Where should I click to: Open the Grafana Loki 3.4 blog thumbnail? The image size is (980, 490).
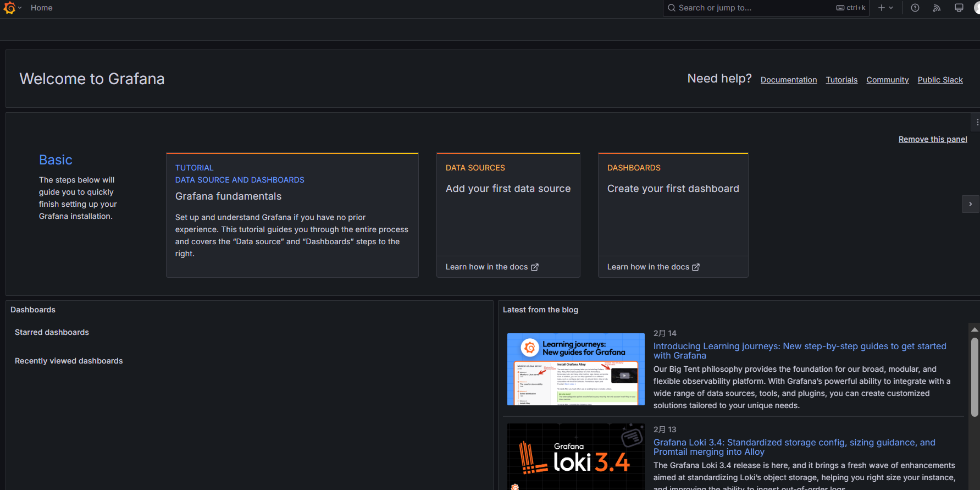[x=576, y=456]
